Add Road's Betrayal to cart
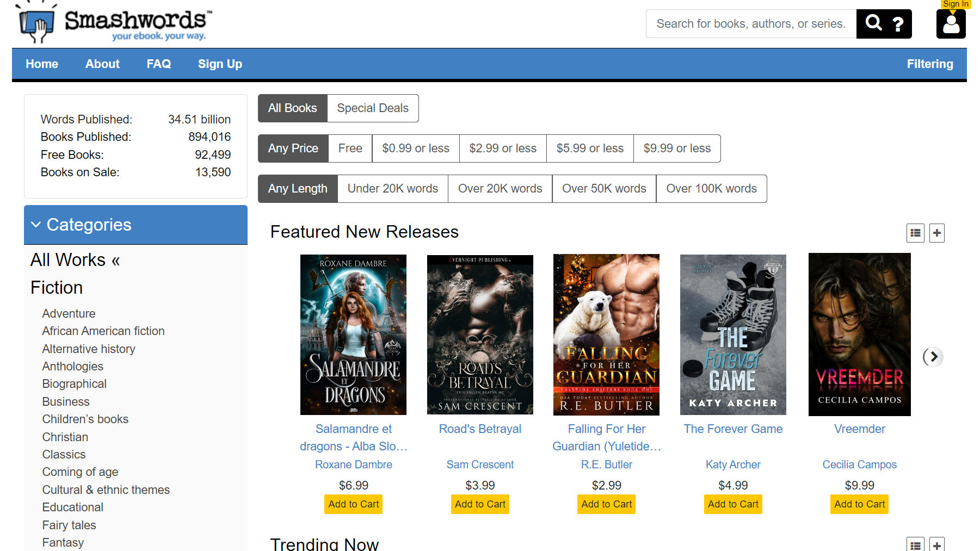This screenshot has height=551, width=980. click(x=480, y=504)
